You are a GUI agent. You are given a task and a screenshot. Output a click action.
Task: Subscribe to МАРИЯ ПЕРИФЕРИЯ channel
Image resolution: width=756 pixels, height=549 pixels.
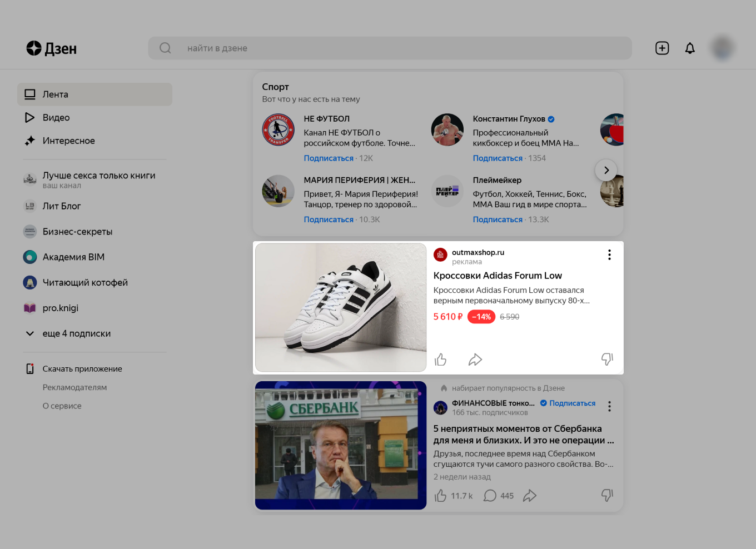click(329, 219)
